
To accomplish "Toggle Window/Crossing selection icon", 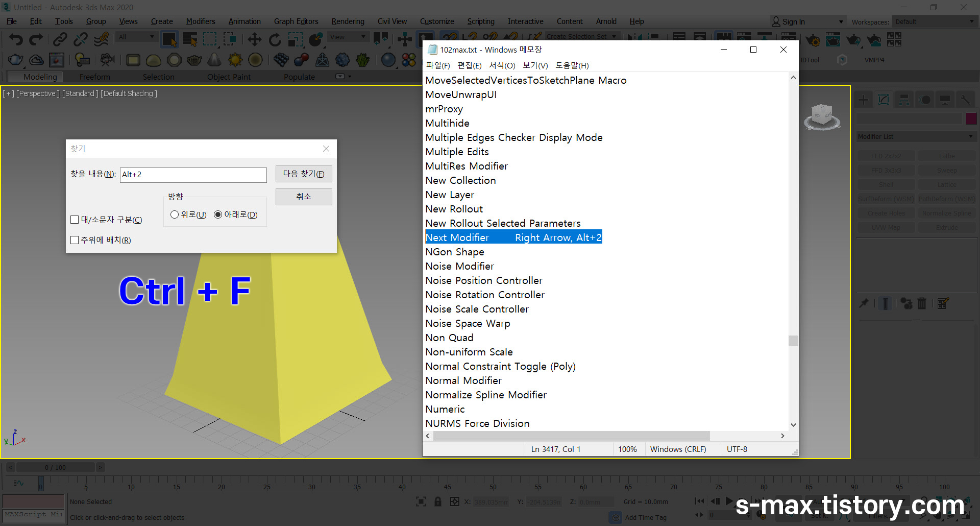I will [230, 39].
